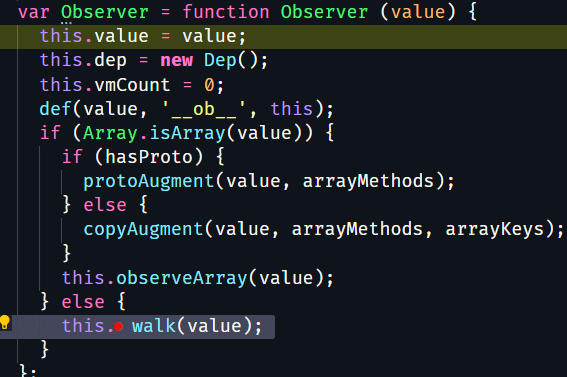
Task: Click the red breakpoint dot before walk
Action: pos(118,327)
